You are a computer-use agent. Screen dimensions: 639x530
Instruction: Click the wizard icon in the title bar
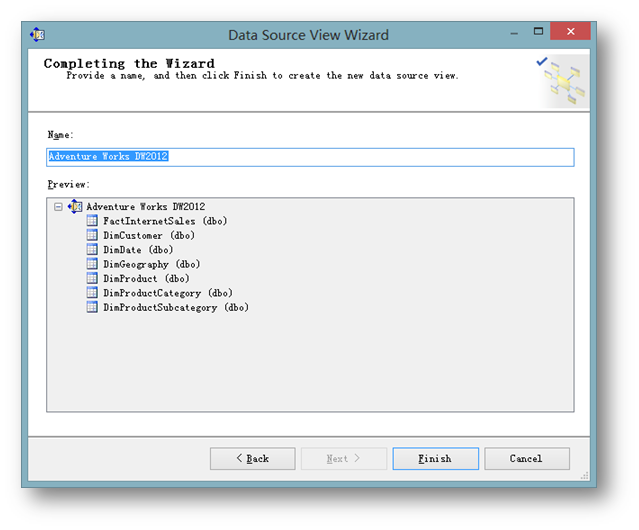pos(39,34)
